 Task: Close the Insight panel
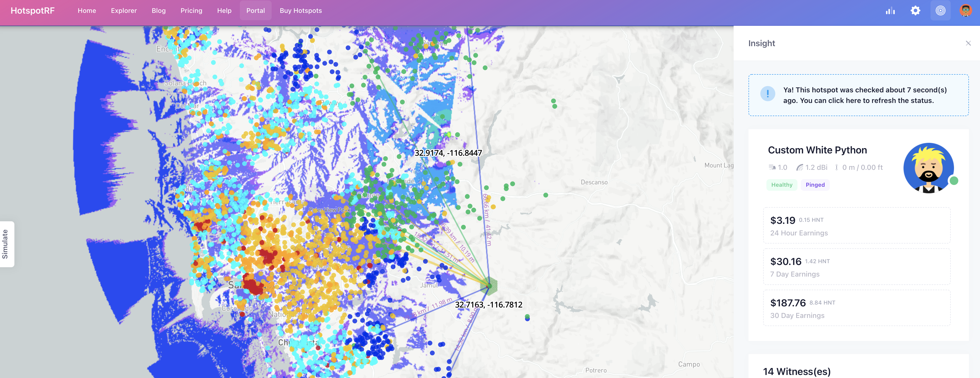click(x=968, y=43)
